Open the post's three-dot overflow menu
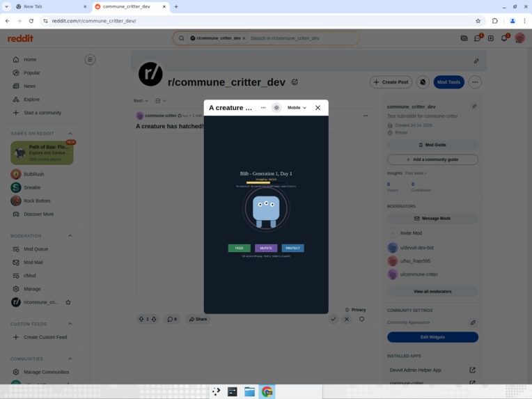Screen dimensions: 532x399 click(366, 116)
